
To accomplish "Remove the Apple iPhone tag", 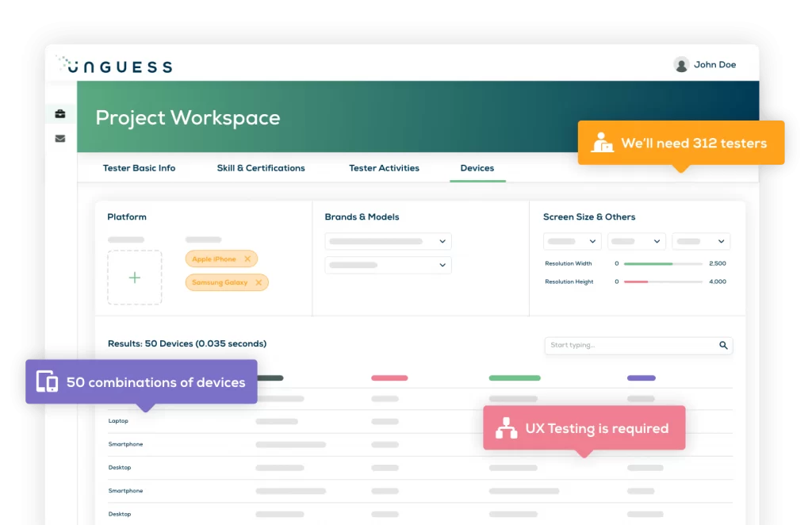I will tap(247, 259).
